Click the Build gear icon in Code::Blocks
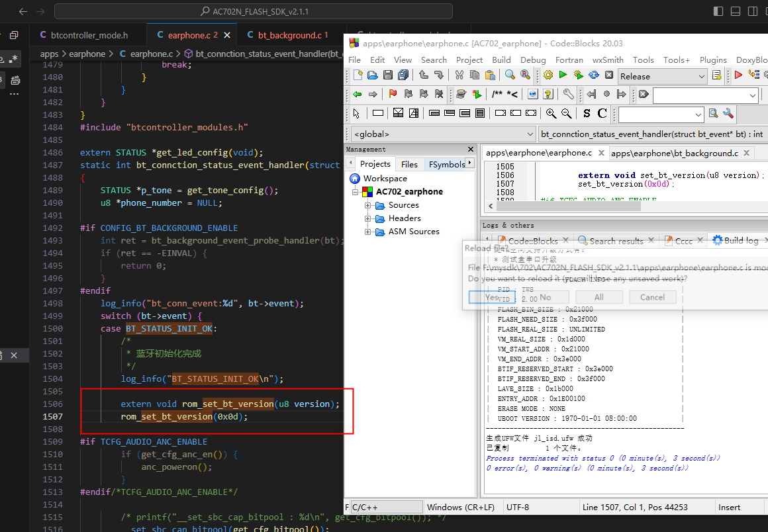This screenshot has height=532, width=768. click(x=548, y=75)
